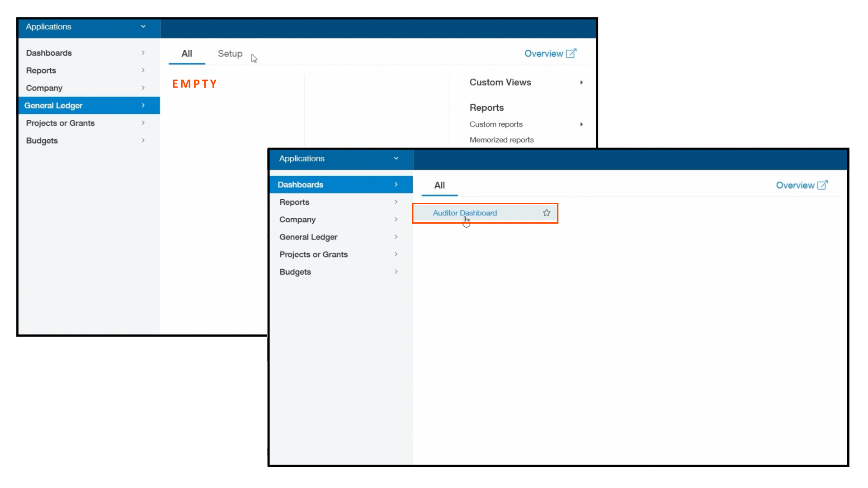
Task: Select the All tab in Dashboards
Action: pyautogui.click(x=439, y=185)
